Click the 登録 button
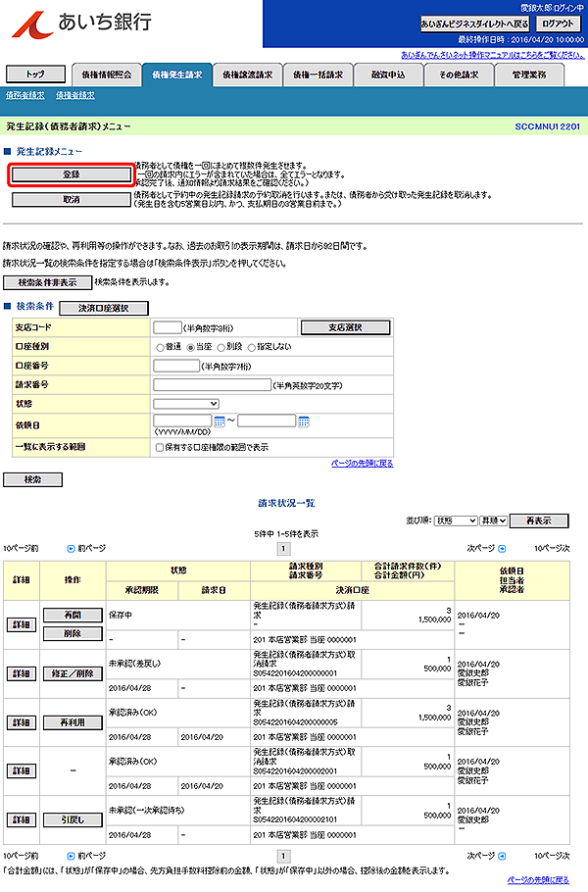Viewport: 588px width, 892px height. point(72,174)
